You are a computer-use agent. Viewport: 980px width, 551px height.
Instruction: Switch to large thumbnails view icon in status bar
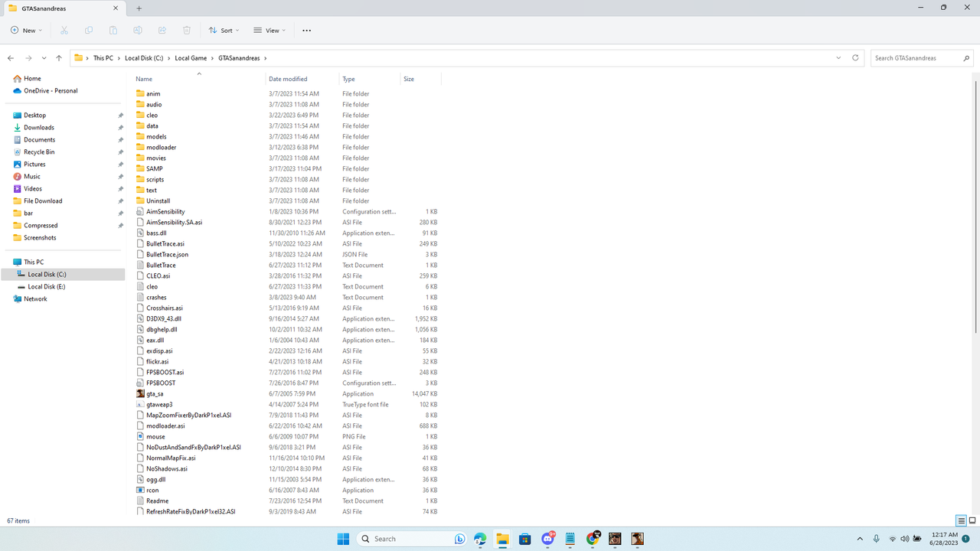(972, 521)
